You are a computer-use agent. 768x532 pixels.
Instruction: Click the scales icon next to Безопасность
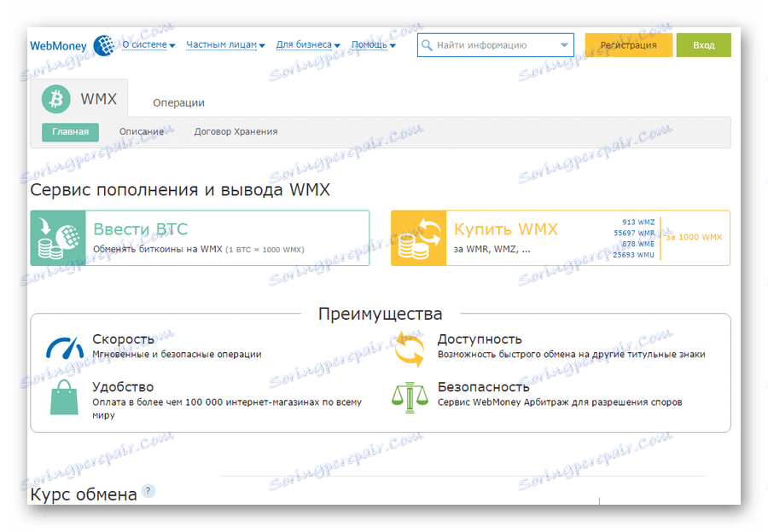[410, 397]
